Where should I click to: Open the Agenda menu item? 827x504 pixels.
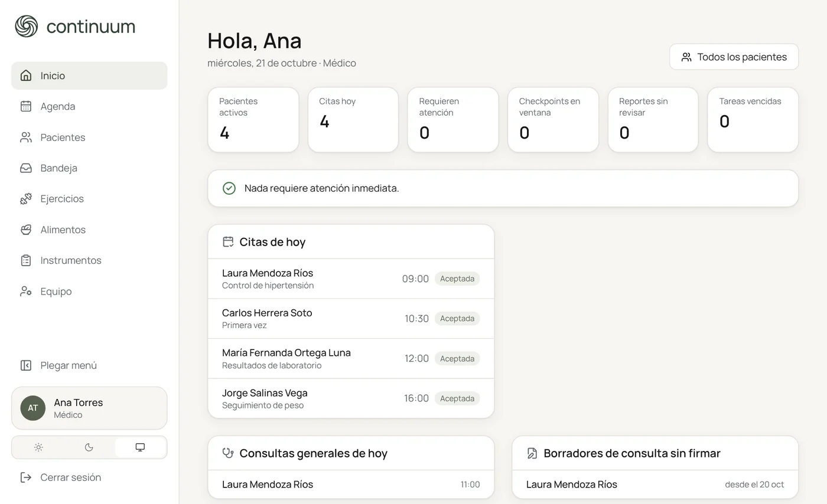tap(89, 106)
